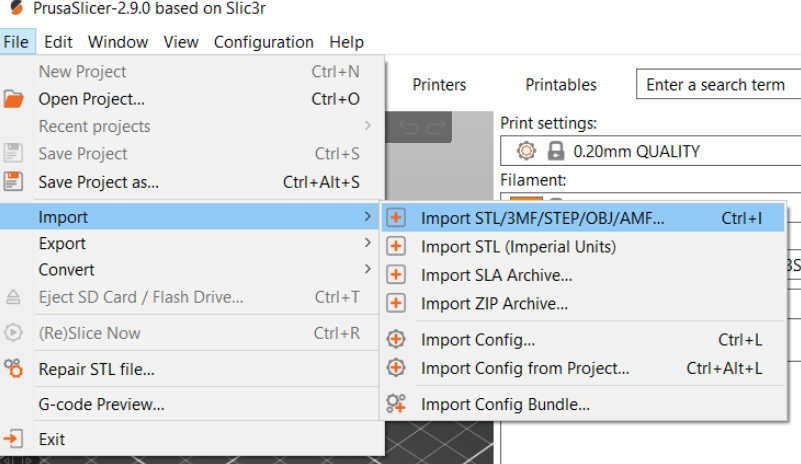Screen dimensions: 801x464
Task: Expand the Import submenu
Action: point(189,217)
